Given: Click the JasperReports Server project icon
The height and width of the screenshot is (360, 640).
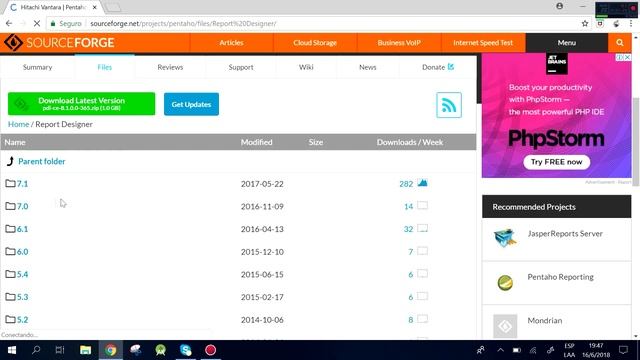Looking at the screenshot, I should click(505, 238).
